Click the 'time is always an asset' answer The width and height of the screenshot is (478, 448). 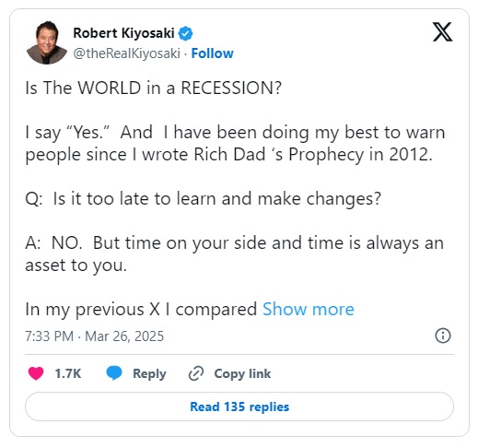click(235, 254)
